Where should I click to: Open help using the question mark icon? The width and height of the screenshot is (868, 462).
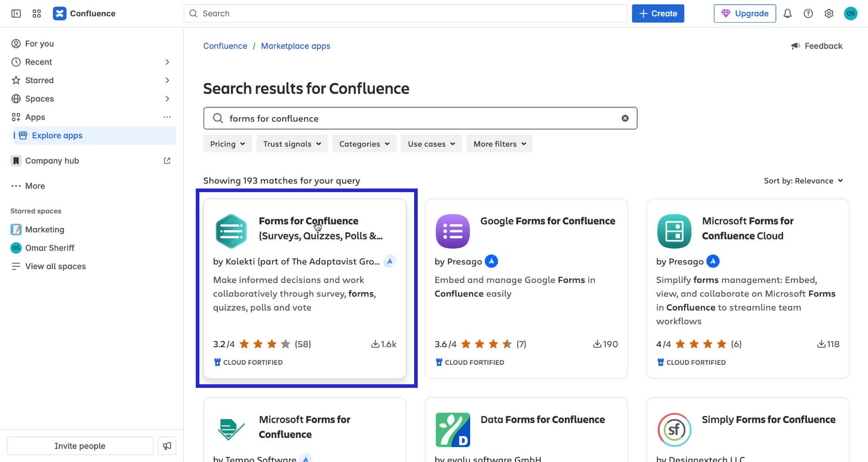(808, 14)
